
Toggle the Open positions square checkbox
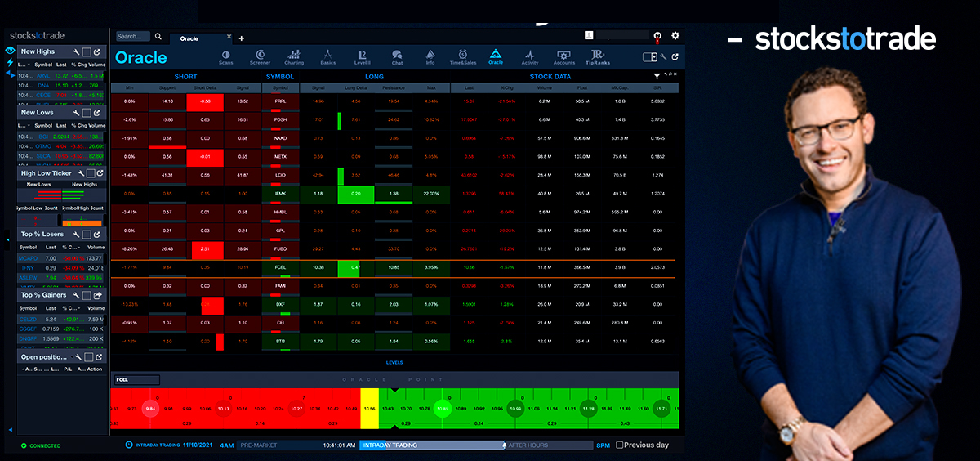87,357
